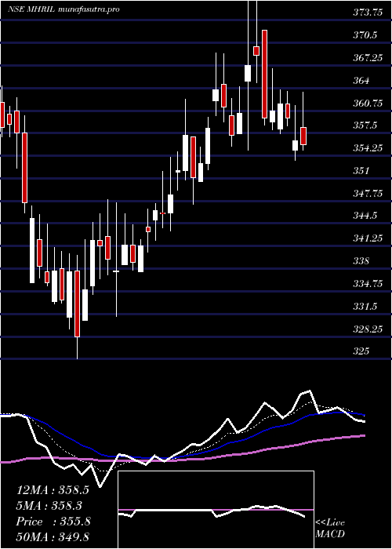
Task: Click the last red candle on the right
Action: coord(303,136)
